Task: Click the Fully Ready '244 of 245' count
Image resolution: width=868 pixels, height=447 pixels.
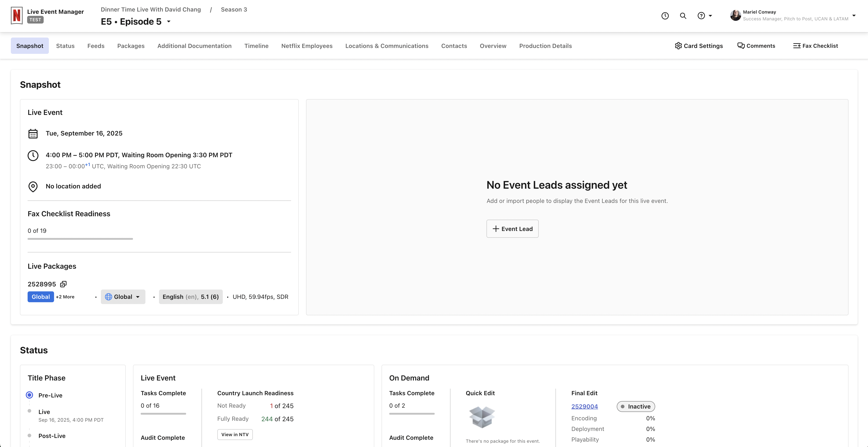Action: [277, 419]
